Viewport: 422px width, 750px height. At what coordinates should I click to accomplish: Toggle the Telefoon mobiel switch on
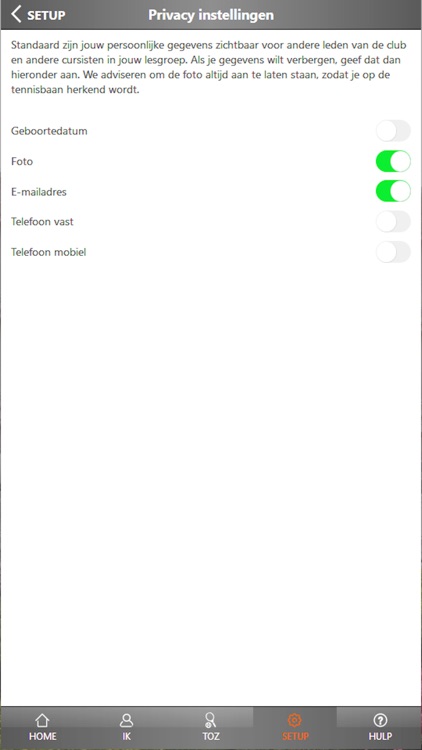coord(393,252)
